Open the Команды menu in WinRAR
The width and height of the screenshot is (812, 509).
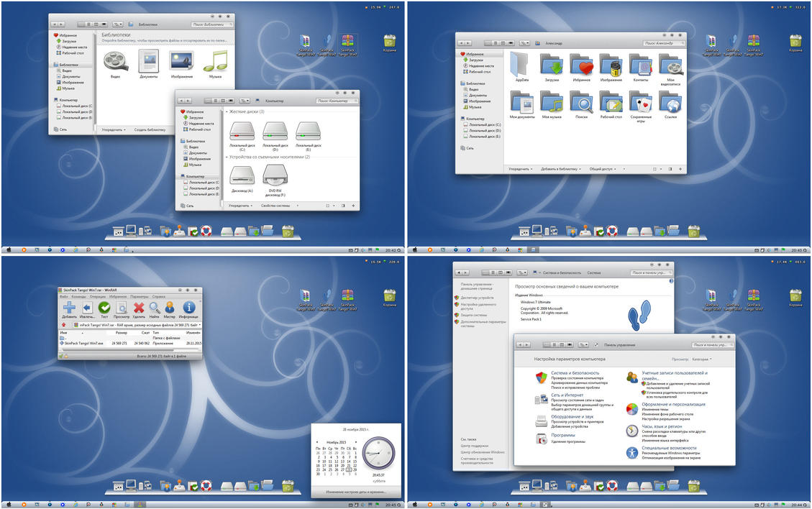point(79,296)
